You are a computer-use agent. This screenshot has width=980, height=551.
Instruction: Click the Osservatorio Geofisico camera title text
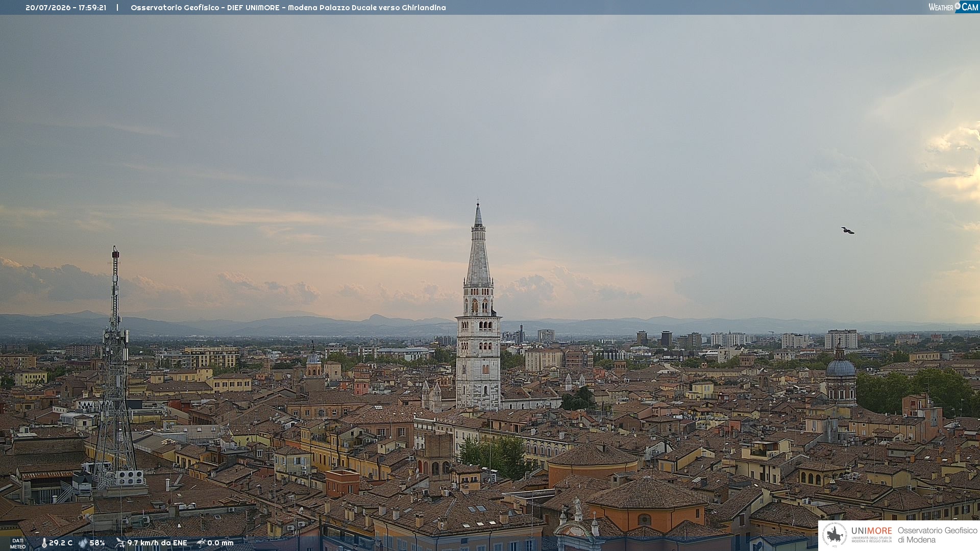click(x=288, y=8)
